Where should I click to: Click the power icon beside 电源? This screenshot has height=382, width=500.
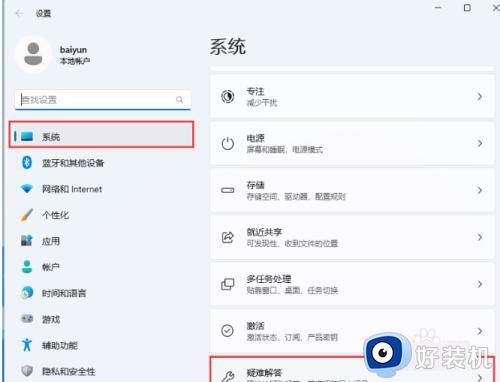[228, 144]
